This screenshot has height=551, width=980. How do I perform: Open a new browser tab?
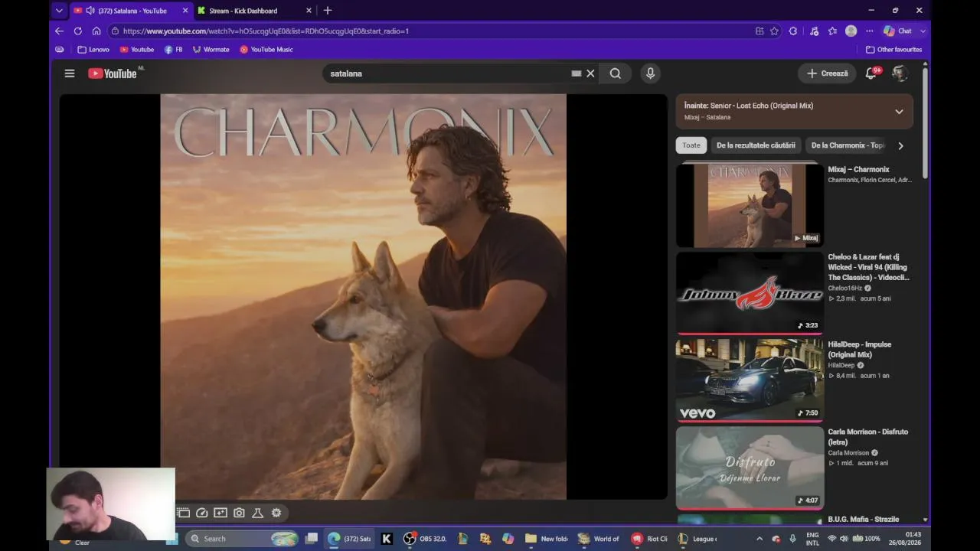coord(328,11)
